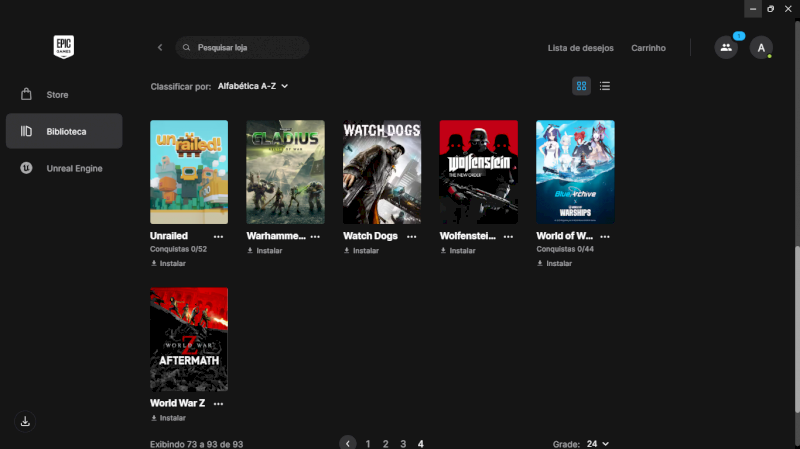Open options menu for World War Z
800x449 pixels.
click(x=218, y=404)
